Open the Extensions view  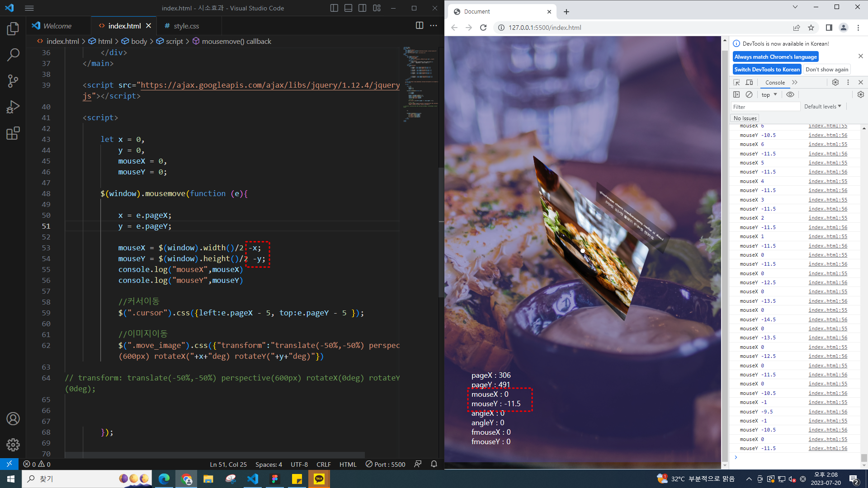pyautogui.click(x=13, y=133)
